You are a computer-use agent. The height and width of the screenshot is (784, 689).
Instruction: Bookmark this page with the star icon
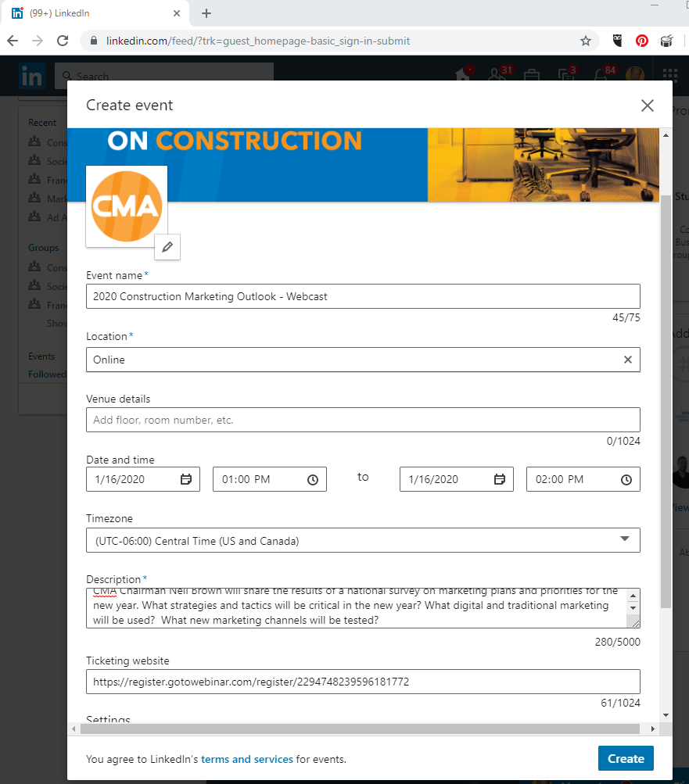pos(586,41)
